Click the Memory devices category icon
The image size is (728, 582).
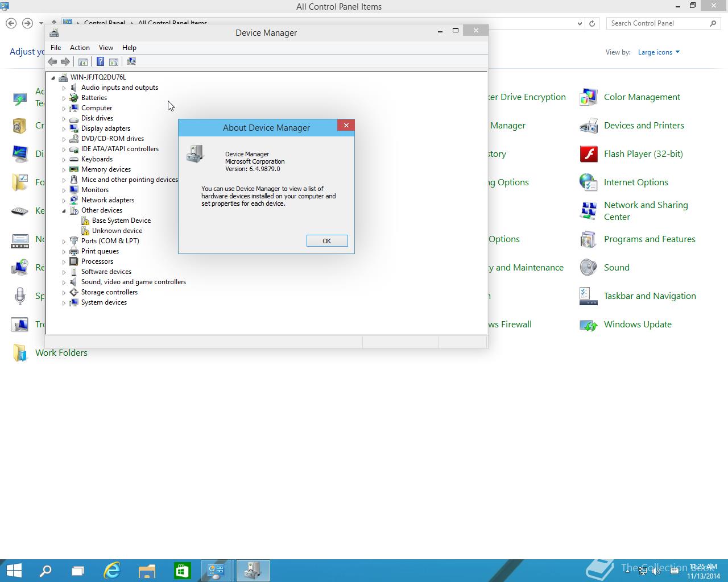point(74,169)
